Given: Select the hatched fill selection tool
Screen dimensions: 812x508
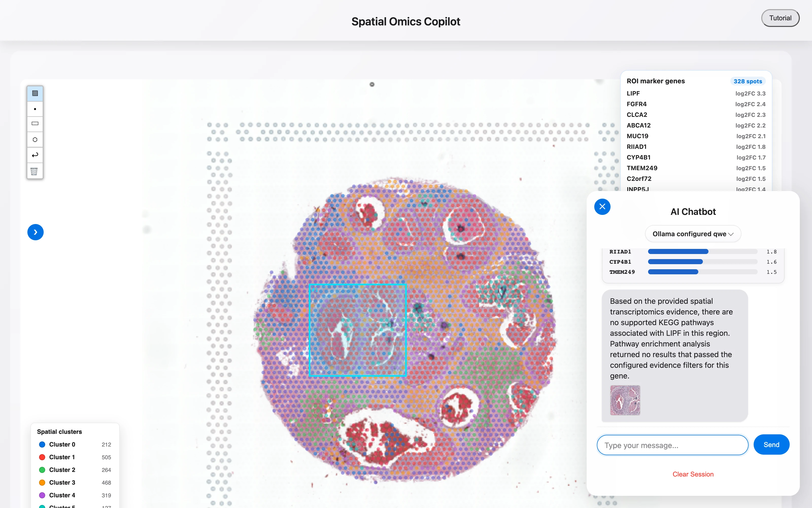Looking at the screenshot, I should 35,93.
